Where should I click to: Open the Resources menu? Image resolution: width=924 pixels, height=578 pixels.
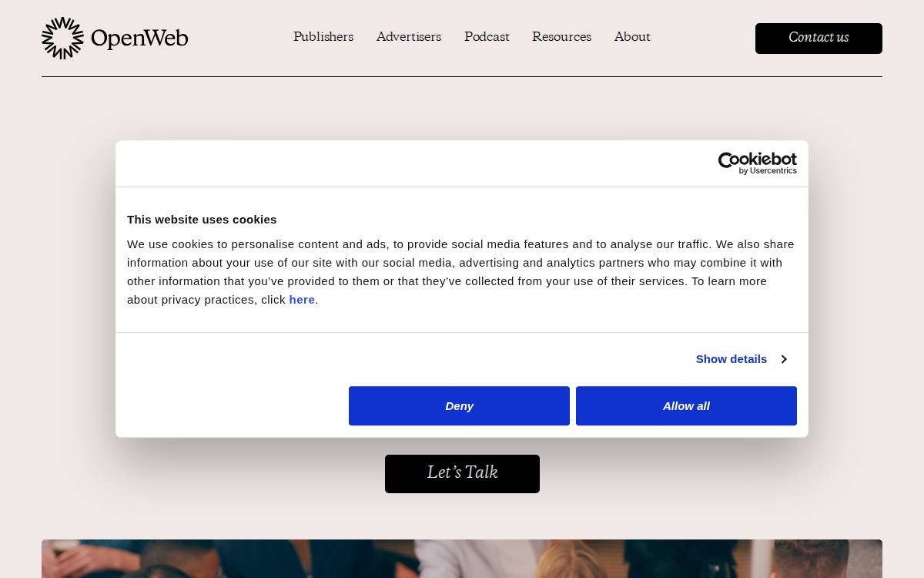(x=561, y=37)
